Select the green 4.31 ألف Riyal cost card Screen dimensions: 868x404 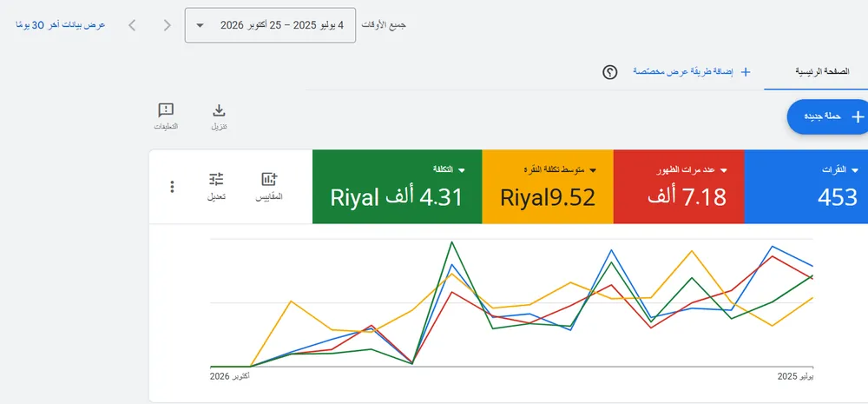click(x=397, y=187)
